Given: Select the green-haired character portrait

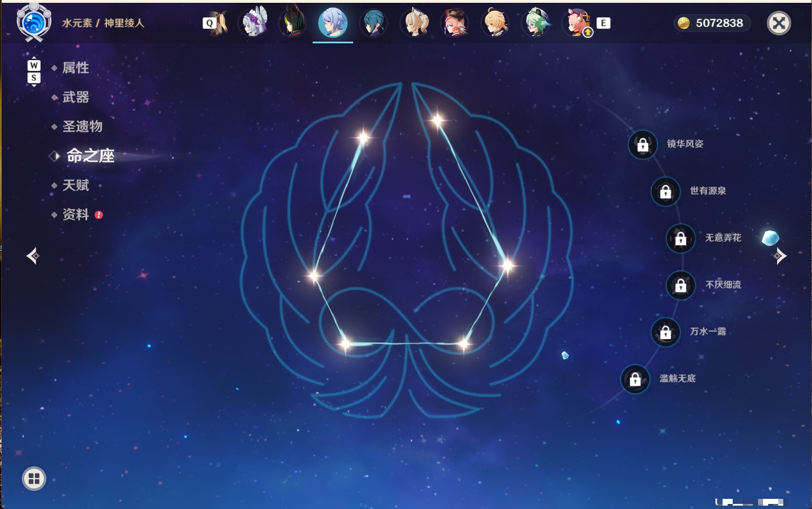Looking at the screenshot, I should point(536,23).
